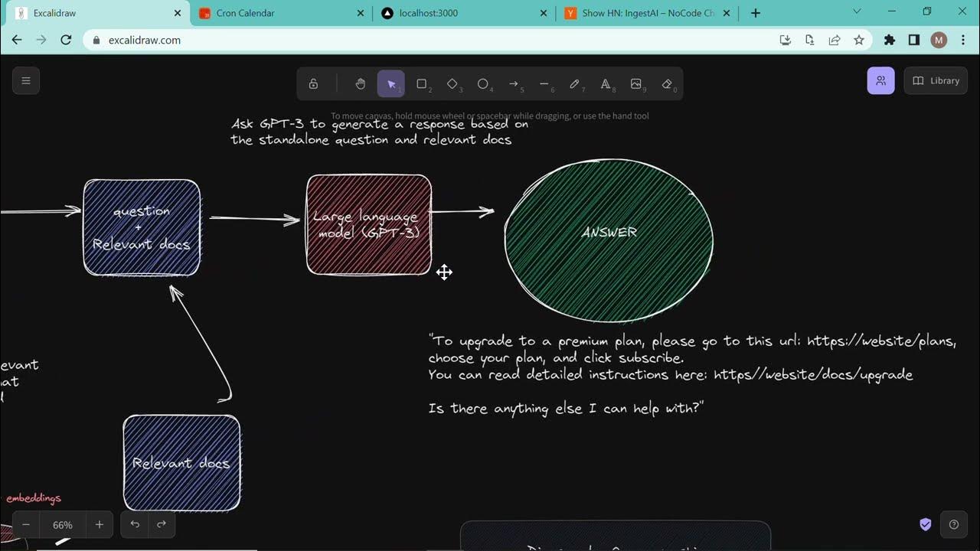This screenshot has height=551, width=980.
Task: Select the Ellipse shape tool
Action: pos(483,84)
